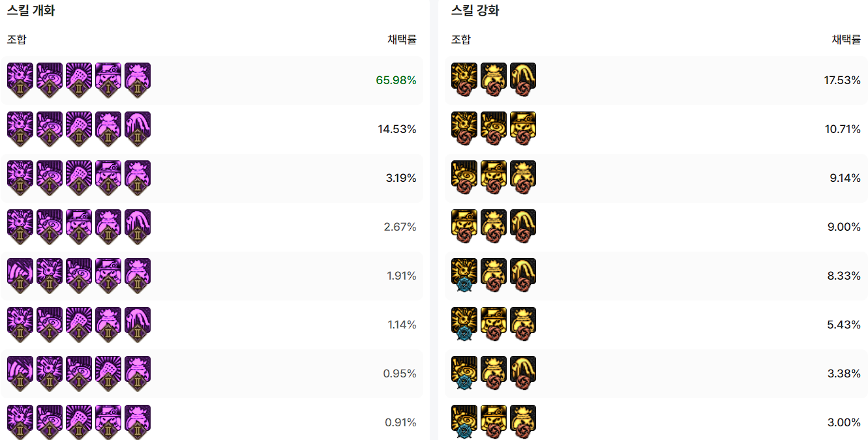868x440 pixels.
Task: Click the 조합 header under 스킬 강화
Action: (460, 39)
